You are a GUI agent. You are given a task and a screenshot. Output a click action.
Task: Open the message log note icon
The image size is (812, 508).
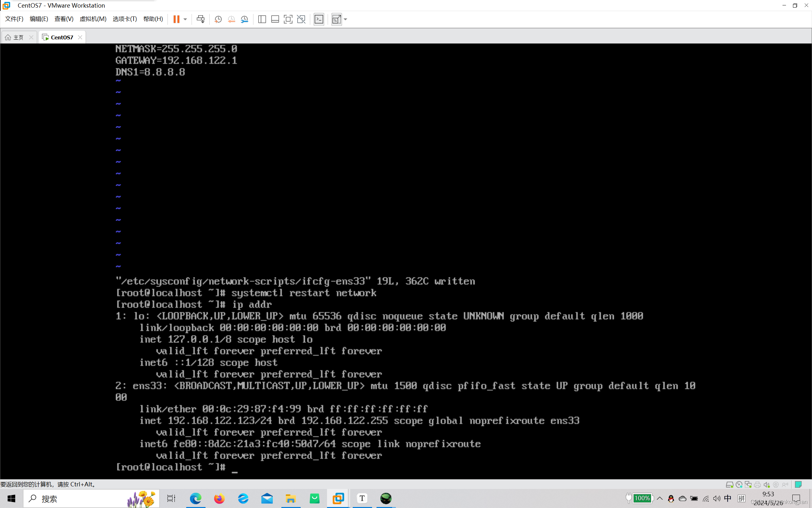click(x=799, y=485)
